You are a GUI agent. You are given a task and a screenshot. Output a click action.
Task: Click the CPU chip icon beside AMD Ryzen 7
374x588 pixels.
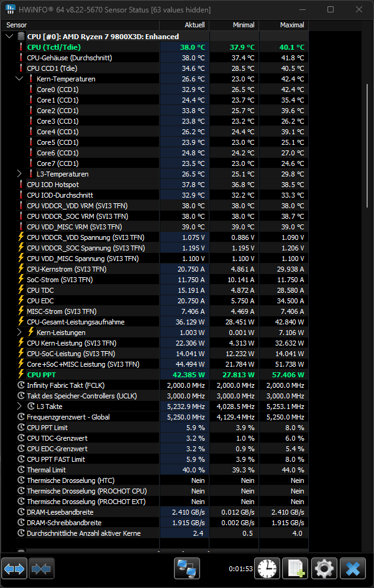click(21, 37)
